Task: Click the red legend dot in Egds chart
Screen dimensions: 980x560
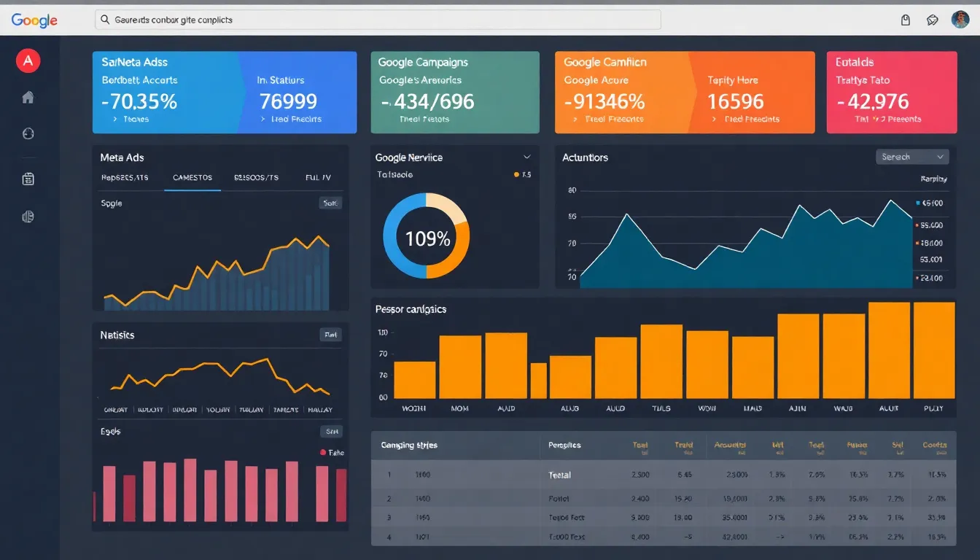Action: click(x=323, y=453)
